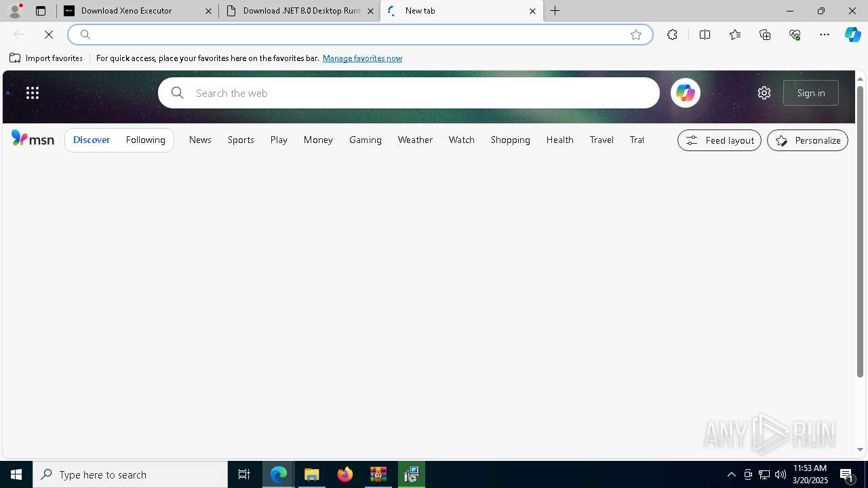Select the Following feed tab
Image resolution: width=868 pixels, height=488 pixels.
point(146,140)
